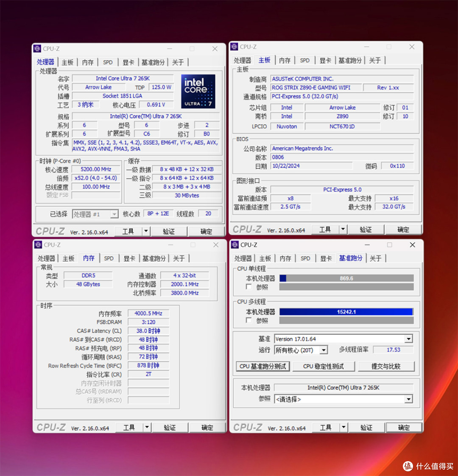Click the BIOS date 10/22/2024 field
The height and width of the screenshot is (476, 458).
(x=311, y=166)
